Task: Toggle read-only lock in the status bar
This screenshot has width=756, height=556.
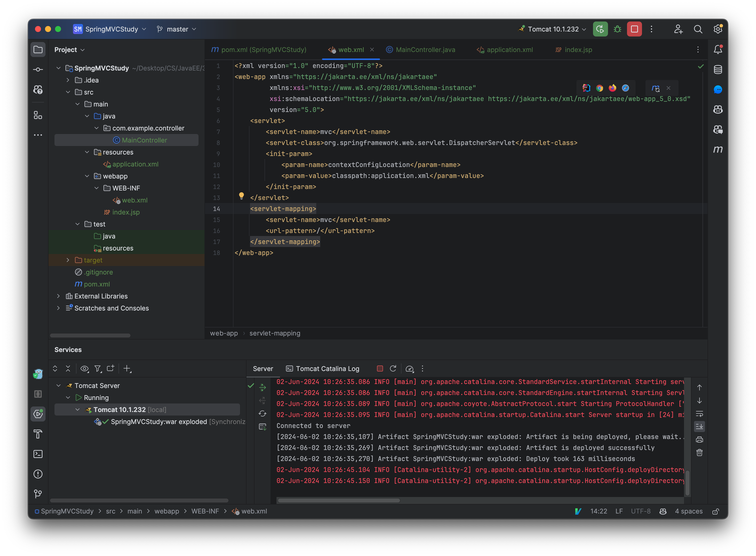Action: tap(716, 511)
